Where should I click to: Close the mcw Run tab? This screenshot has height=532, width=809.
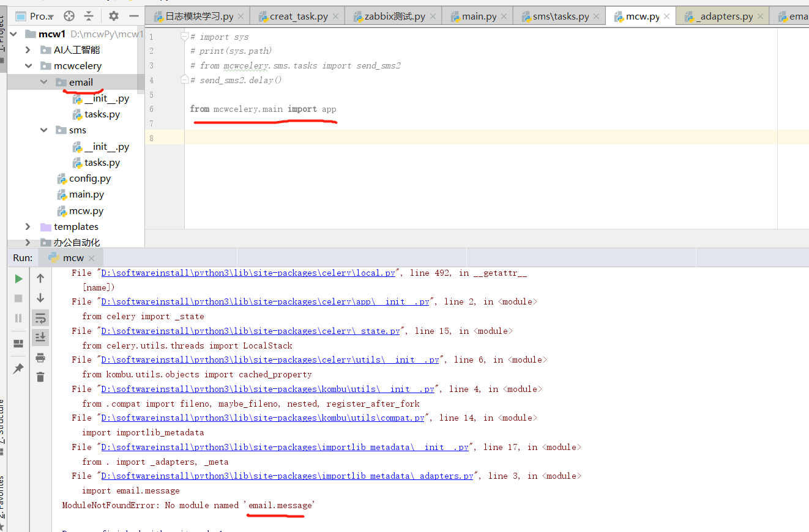tap(91, 259)
